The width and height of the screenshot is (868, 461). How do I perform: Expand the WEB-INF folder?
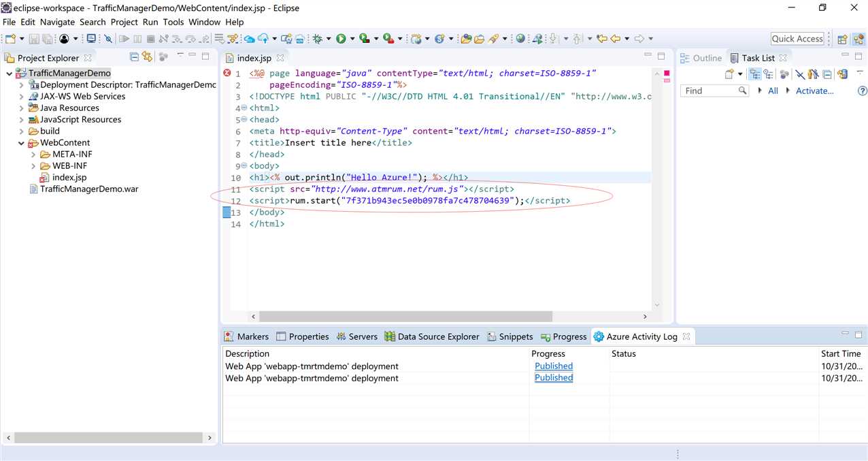click(34, 166)
